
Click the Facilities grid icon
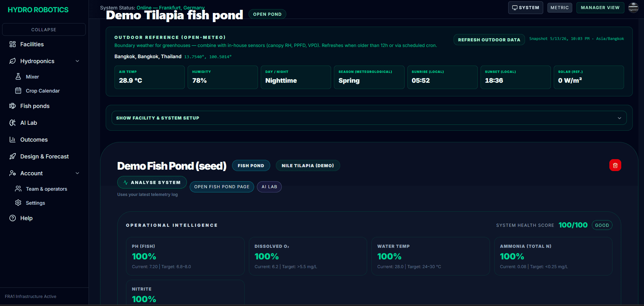coord(13,44)
